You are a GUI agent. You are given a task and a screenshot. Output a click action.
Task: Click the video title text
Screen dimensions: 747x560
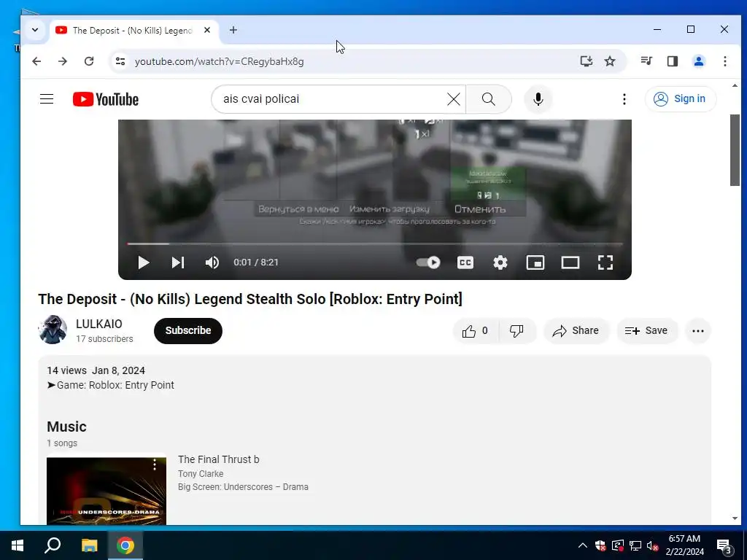coord(250,299)
